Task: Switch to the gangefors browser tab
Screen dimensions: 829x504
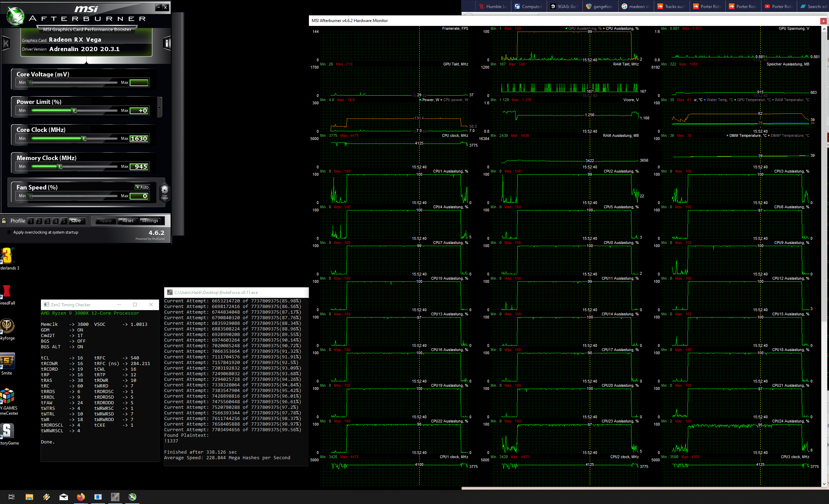Action: tap(600, 6)
